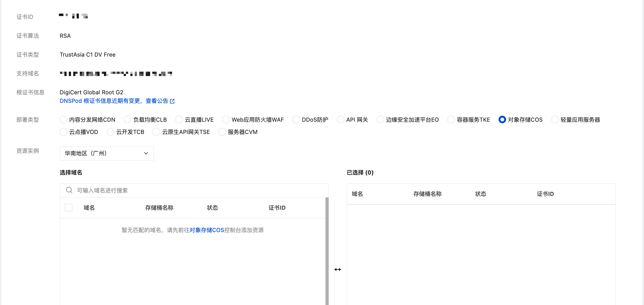Click the domain list vertical scrollbar

click(x=327, y=251)
